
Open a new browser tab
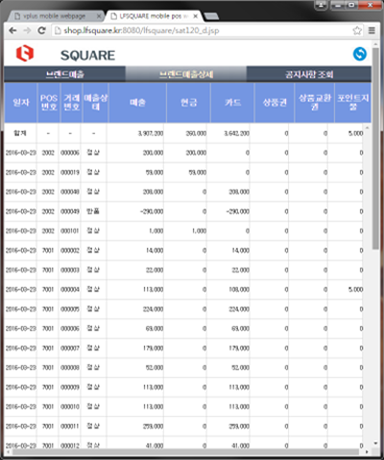tap(211, 16)
